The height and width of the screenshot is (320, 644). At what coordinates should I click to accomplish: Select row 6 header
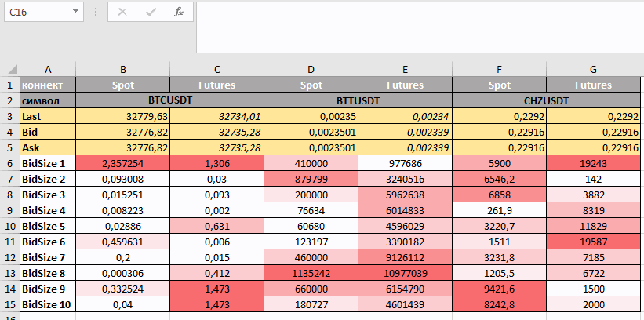(x=10, y=163)
